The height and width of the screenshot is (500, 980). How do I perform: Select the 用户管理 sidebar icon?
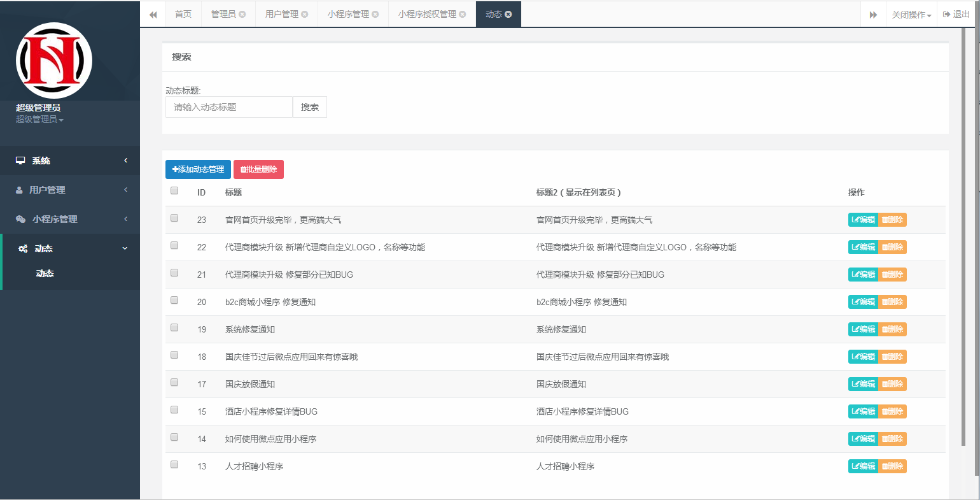point(20,189)
